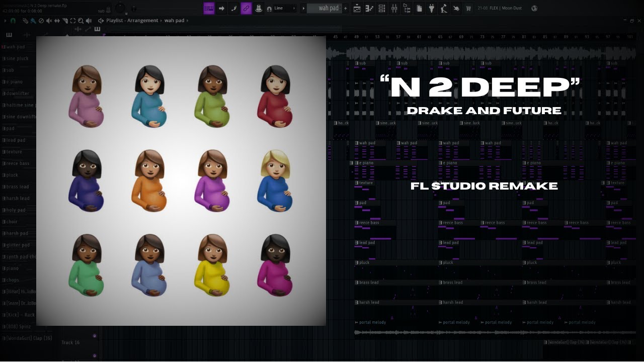Select glitter pad in the picker list

click(x=18, y=245)
